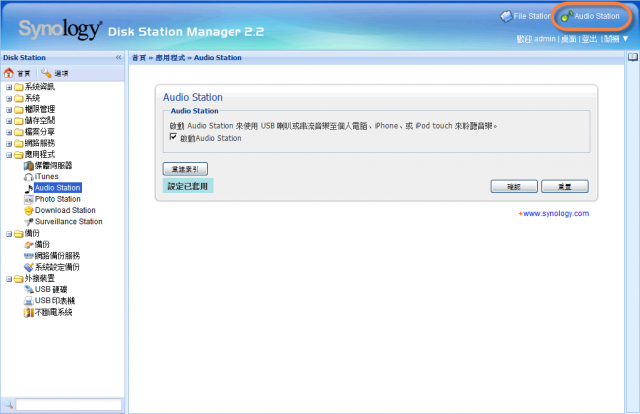Click the reset button right of OK
This screenshot has height=414, width=640.
click(x=564, y=186)
